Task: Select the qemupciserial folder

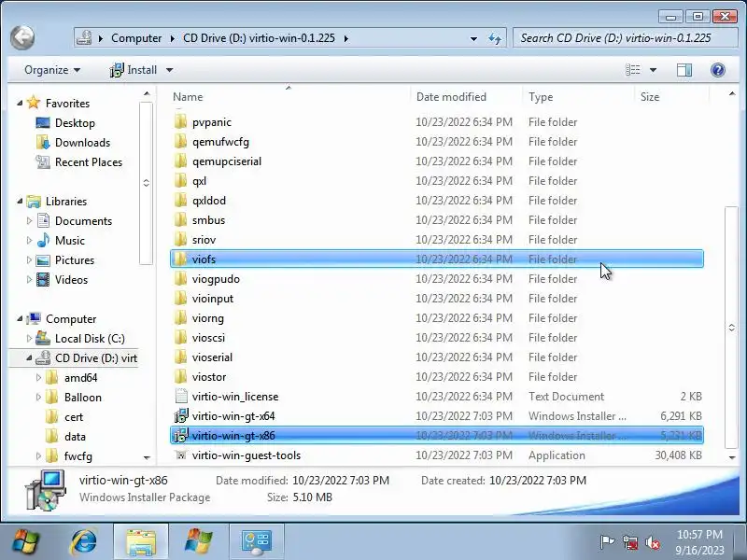Action: [x=227, y=161]
